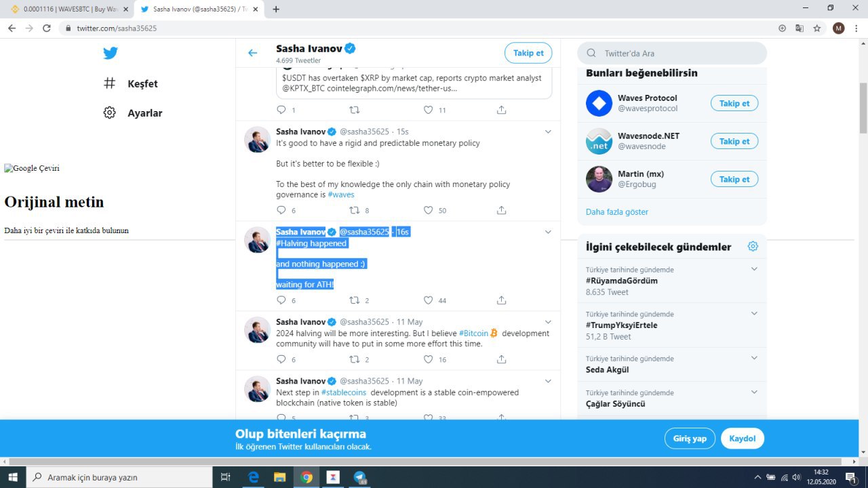
Task: Like the '#Halving happened' tweet
Action: tap(428, 300)
